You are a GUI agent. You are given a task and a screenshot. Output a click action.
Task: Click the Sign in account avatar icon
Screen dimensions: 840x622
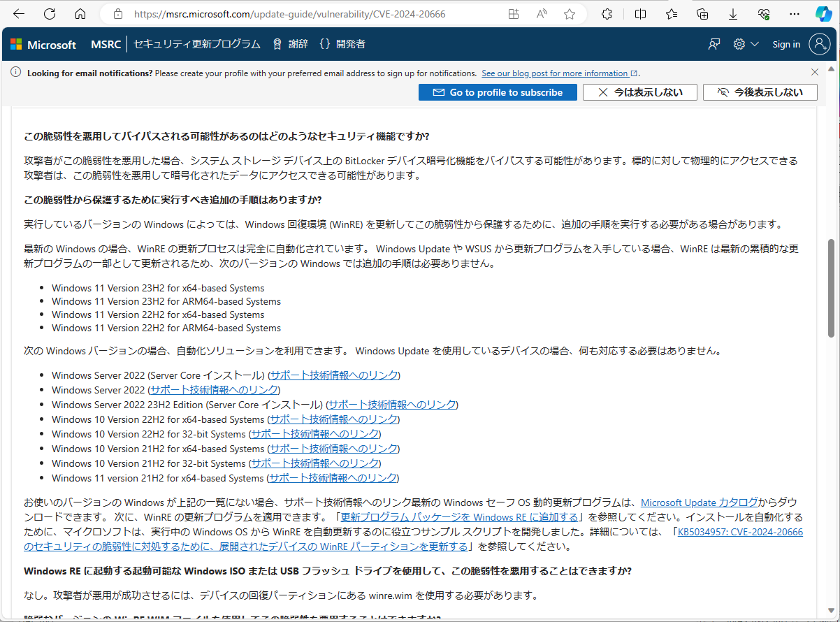[820, 43]
